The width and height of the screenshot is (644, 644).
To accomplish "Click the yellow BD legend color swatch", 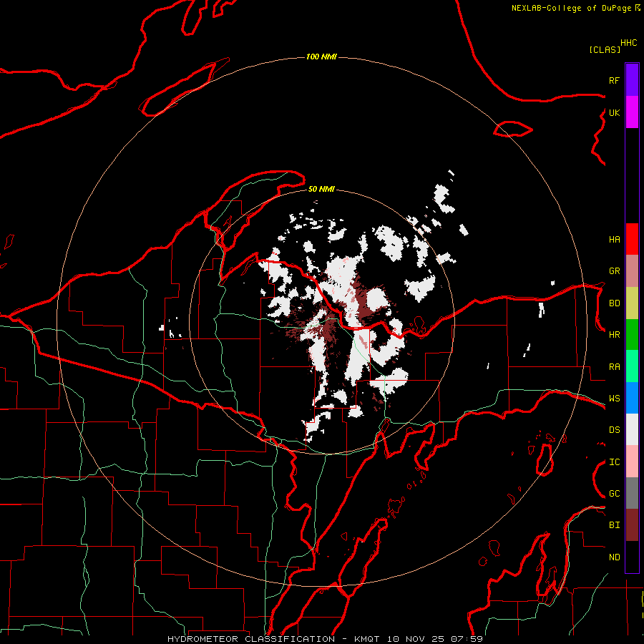I will coord(632,303).
